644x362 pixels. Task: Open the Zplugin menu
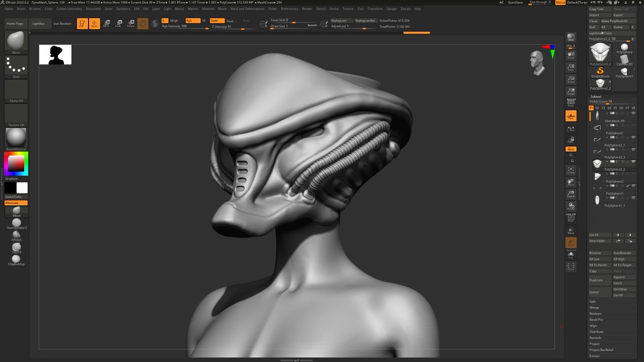coord(391,9)
